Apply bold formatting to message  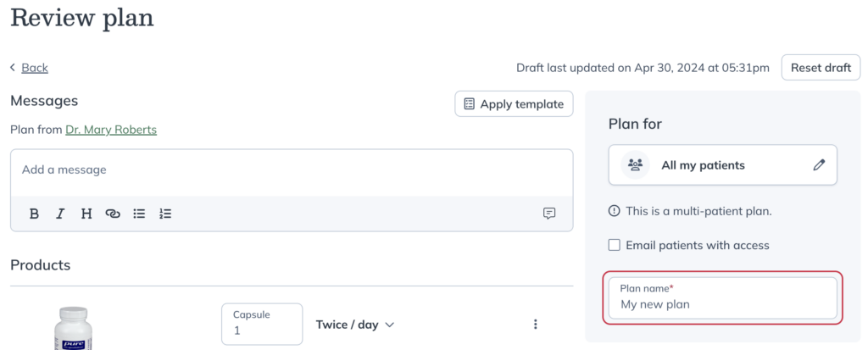coord(34,214)
